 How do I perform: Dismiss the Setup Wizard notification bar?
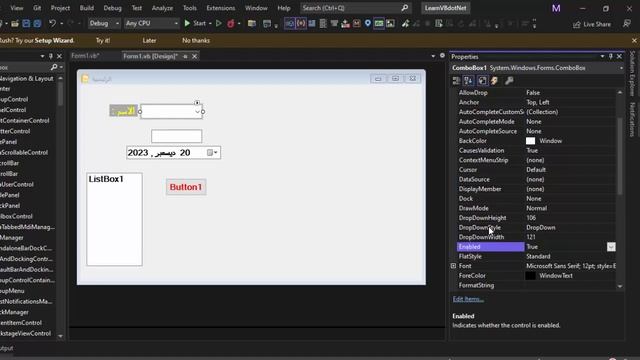[634, 40]
